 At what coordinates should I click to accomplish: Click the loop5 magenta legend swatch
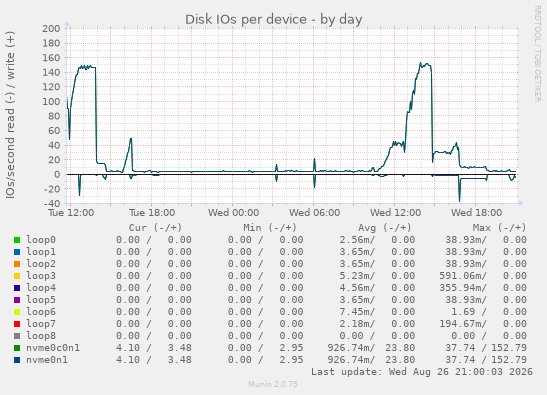(x=17, y=300)
